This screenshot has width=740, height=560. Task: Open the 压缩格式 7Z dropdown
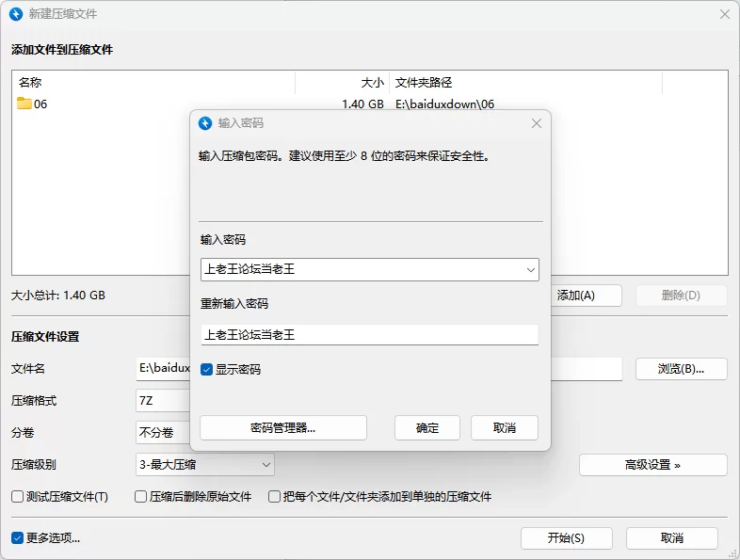(163, 401)
